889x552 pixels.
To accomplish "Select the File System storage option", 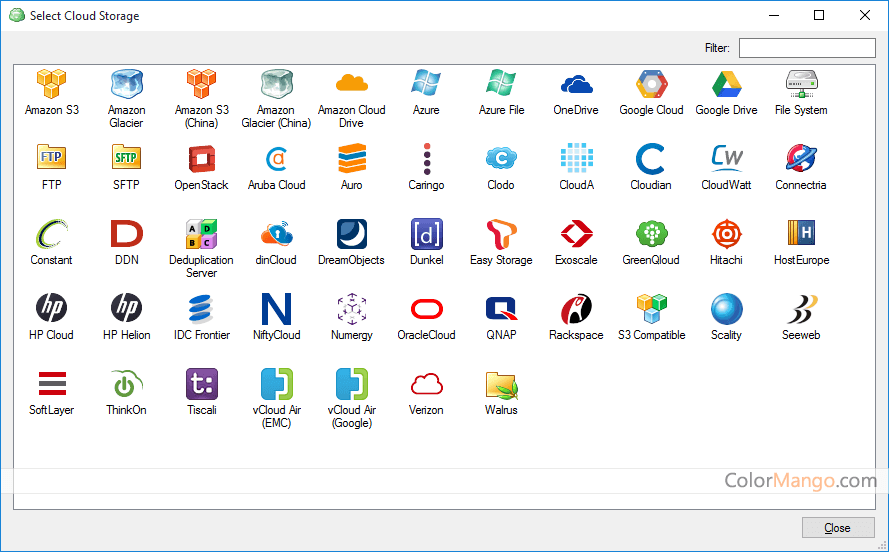I will coord(801,84).
